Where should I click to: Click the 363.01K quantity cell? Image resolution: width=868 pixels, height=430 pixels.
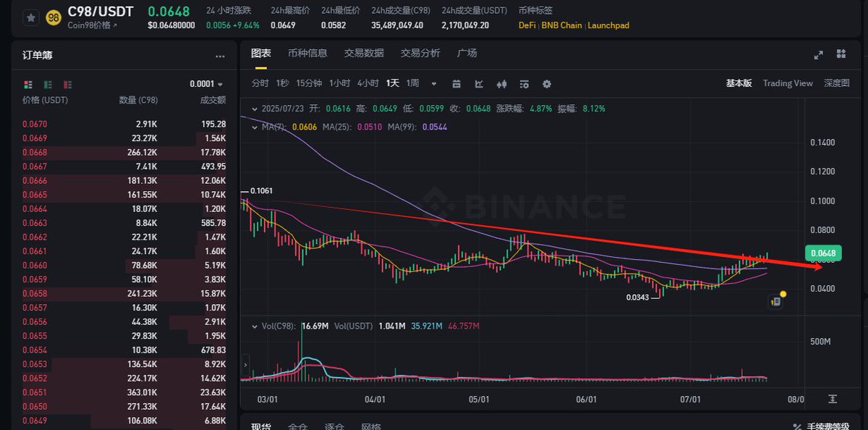pos(142,392)
